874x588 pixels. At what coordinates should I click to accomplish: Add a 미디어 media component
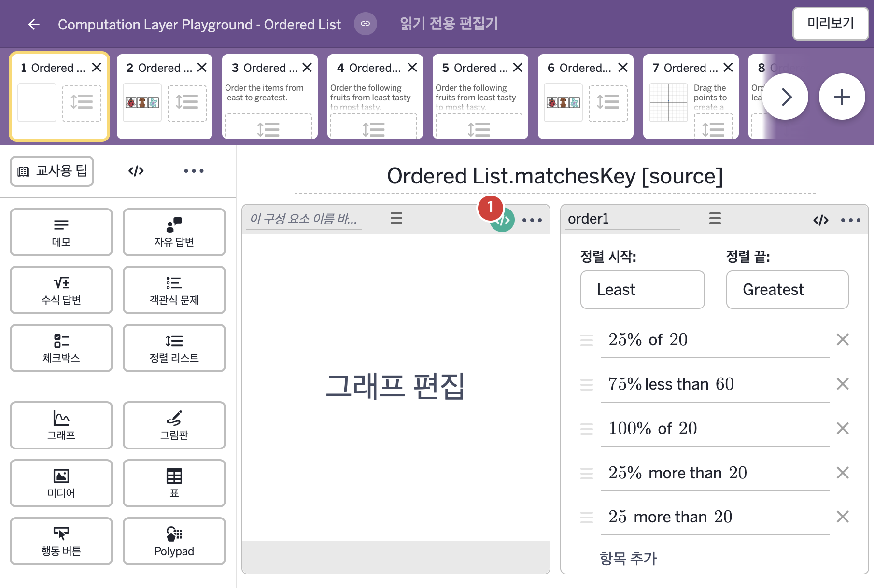(x=61, y=483)
